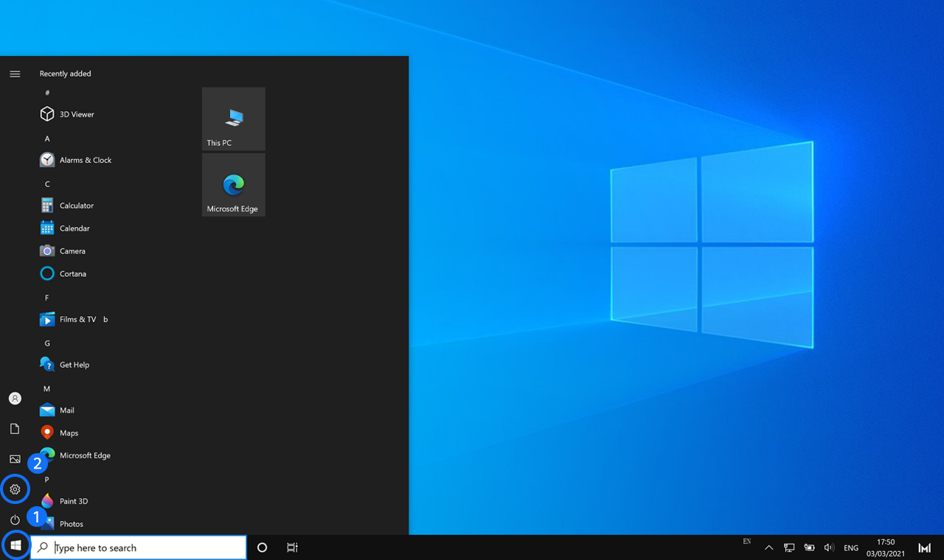Click the Power icon in Start sidebar

tap(15, 519)
